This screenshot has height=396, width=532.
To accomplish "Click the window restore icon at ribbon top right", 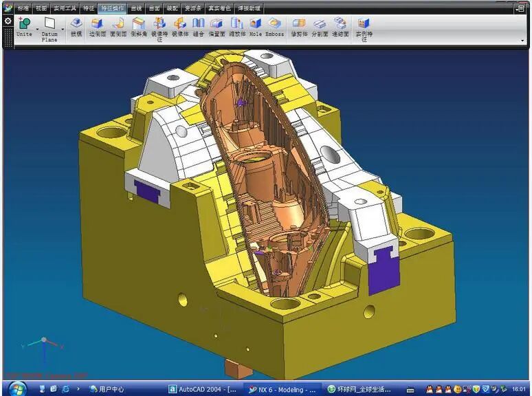I will [x=520, y=9].
